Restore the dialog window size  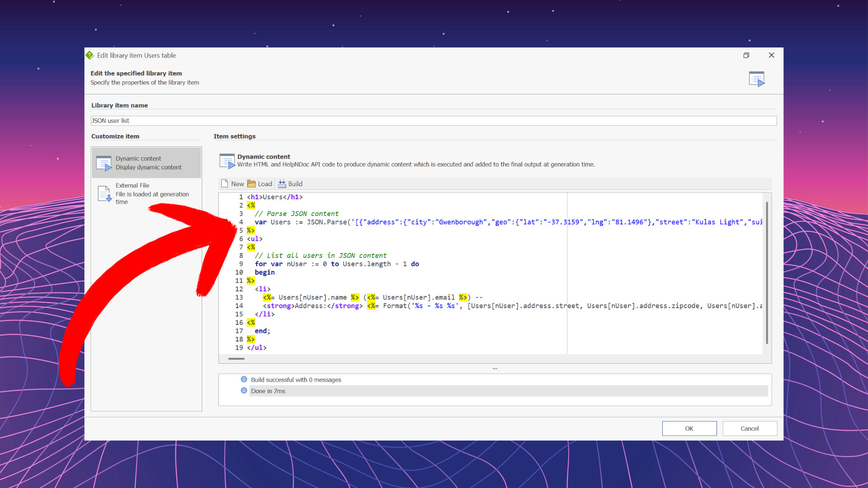(746, 55)
